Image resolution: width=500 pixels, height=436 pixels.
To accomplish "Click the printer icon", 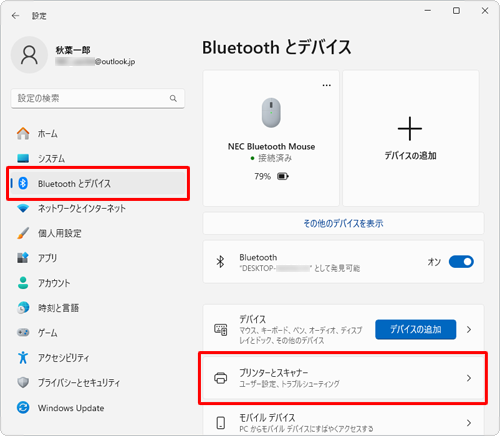I will [x=221, y=378].
